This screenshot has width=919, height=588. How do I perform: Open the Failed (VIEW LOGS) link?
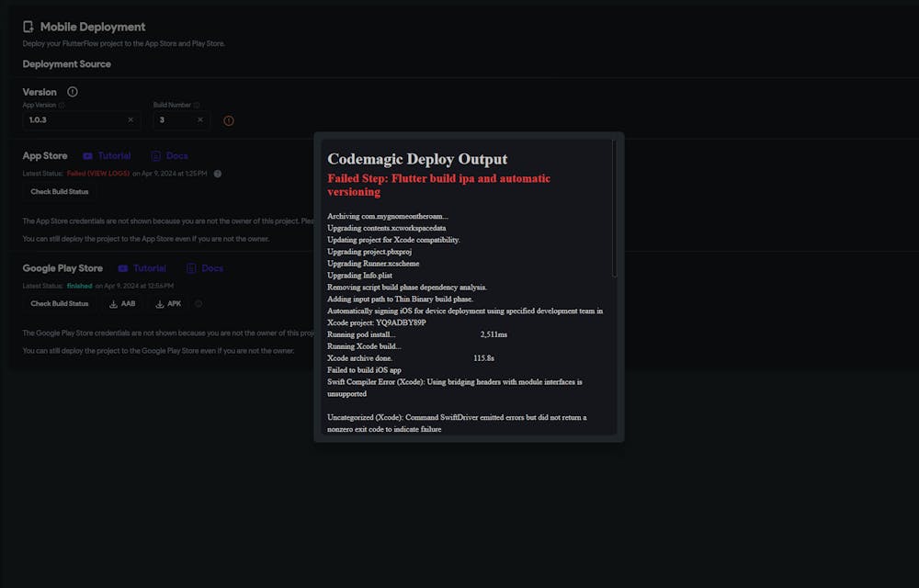point(98,174)
